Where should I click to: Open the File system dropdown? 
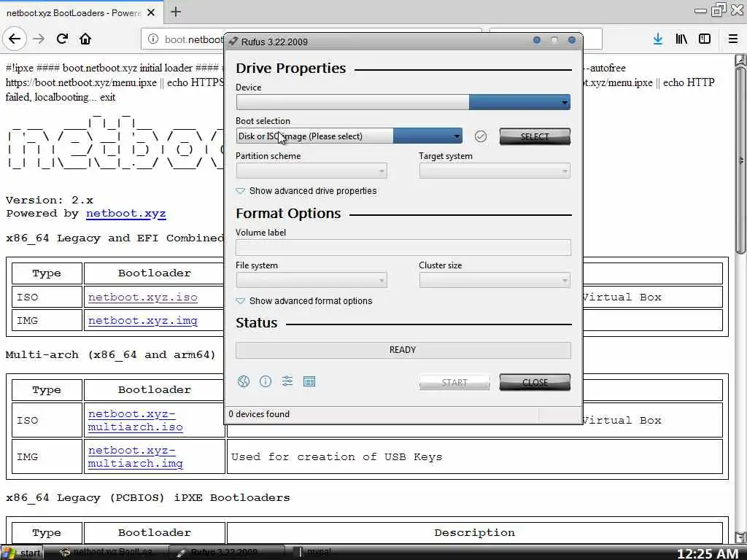pyautogui.click(x=311, y=280)
